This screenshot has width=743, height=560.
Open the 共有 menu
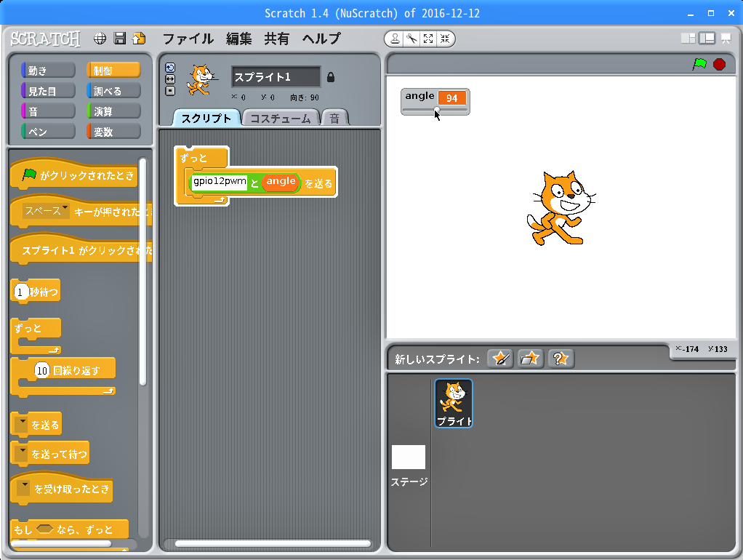coord(277,39)
